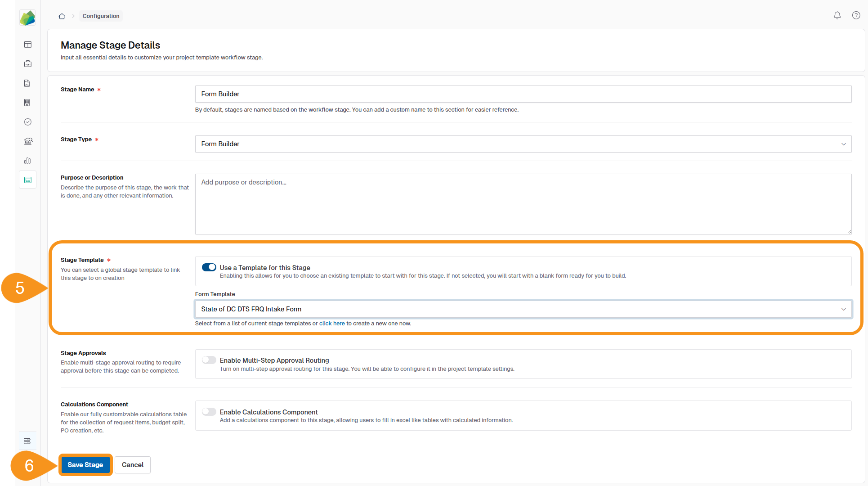868x486 pixels.
Task: Open the highlighted Configuration icon in sidebar
Action: tap(27, 180)
